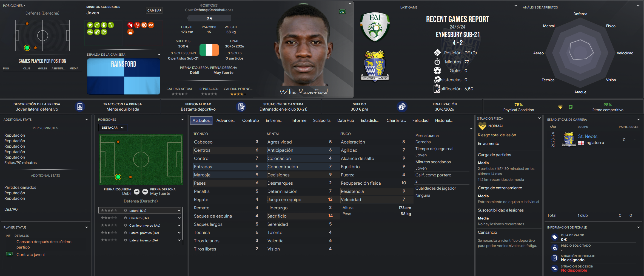Select the orange upper-left position dot on large pitch

click(118, 142)
